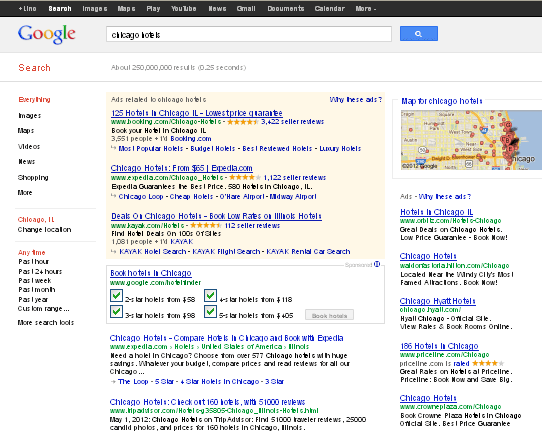Open Calendar in the top bar
This screenshot has width=542, height=438.
click(x=329, y=9)
